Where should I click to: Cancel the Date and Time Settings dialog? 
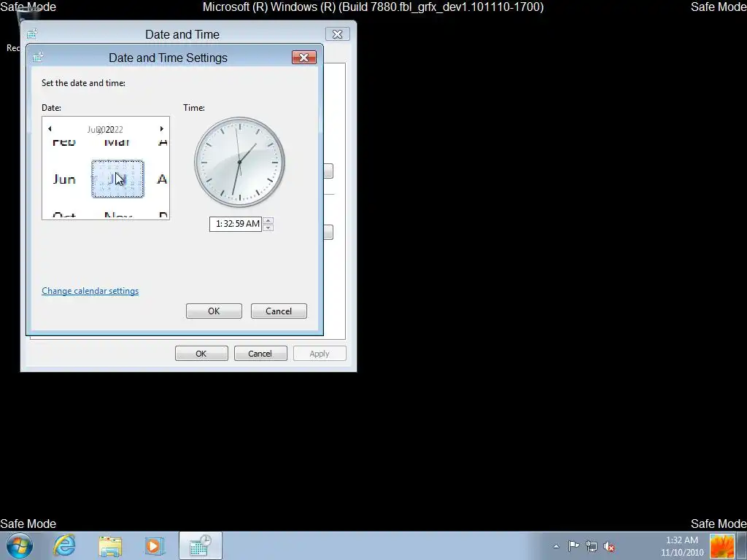tap(279, 311)
